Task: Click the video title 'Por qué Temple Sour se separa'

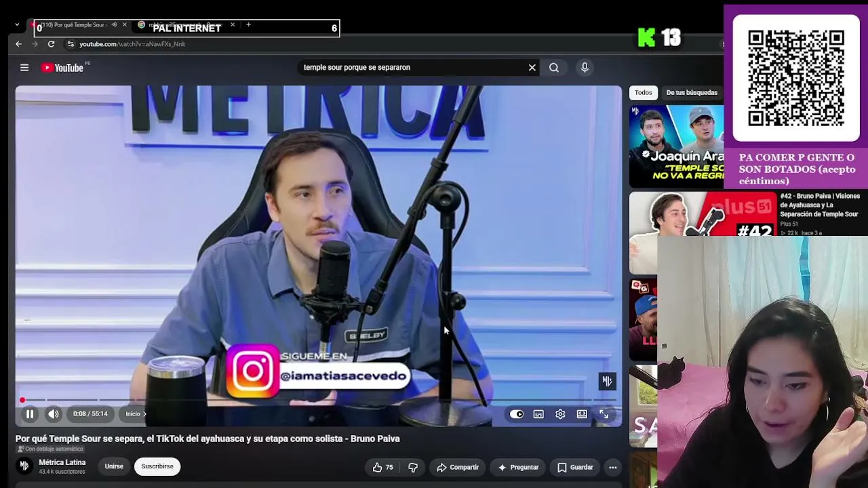Action: click(x=208, y=439)
